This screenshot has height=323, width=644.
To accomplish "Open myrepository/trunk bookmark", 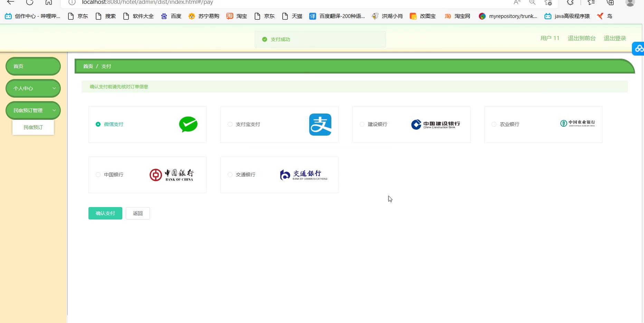I will click(508, 16).
